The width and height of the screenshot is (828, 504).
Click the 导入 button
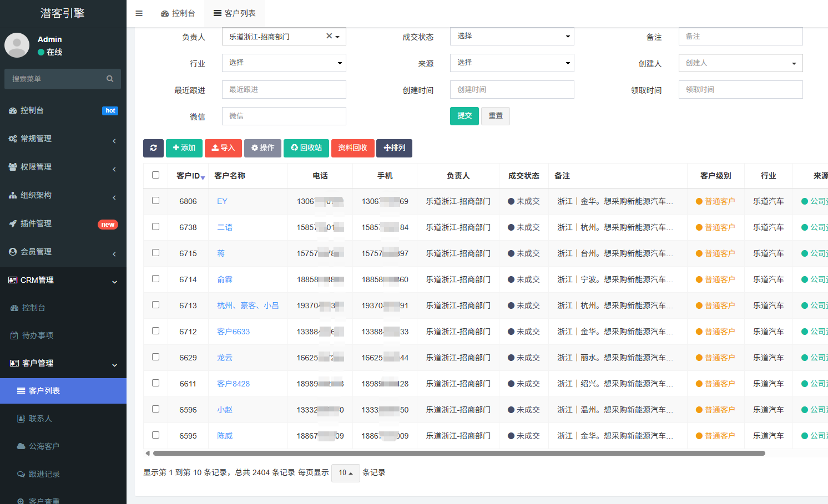(x=223, y=148)
